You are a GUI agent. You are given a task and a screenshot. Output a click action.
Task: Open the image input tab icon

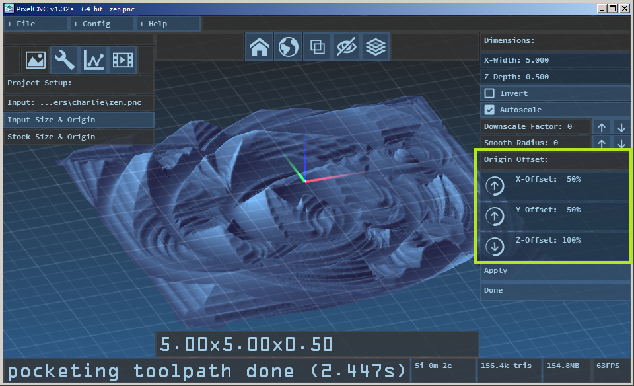click(x=36, y=60)
